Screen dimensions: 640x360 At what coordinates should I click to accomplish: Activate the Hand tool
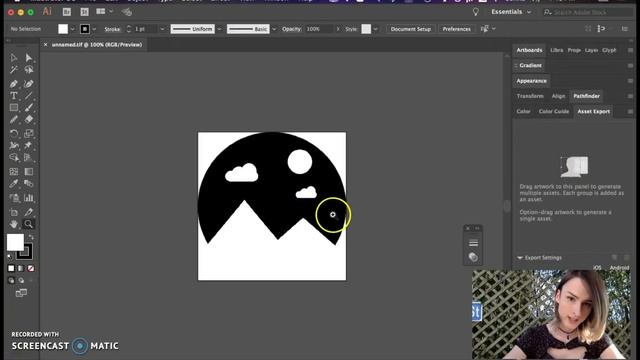[x=13, y=224]
